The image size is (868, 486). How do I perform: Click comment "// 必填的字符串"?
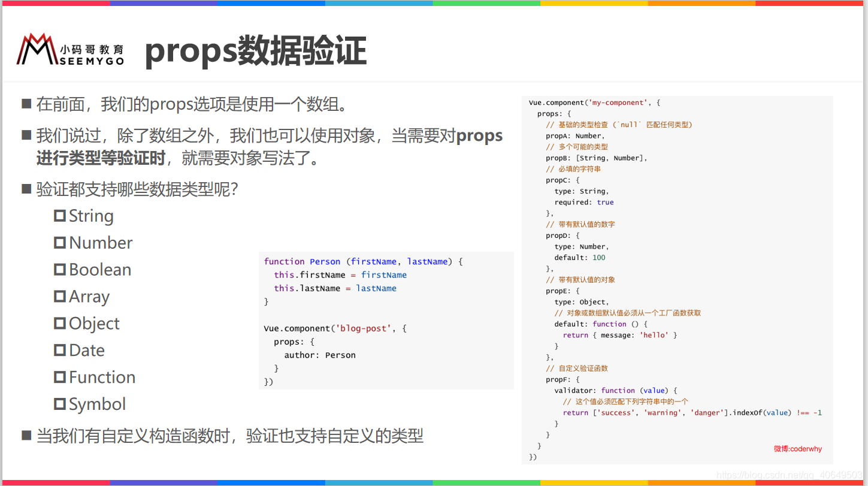573,169
